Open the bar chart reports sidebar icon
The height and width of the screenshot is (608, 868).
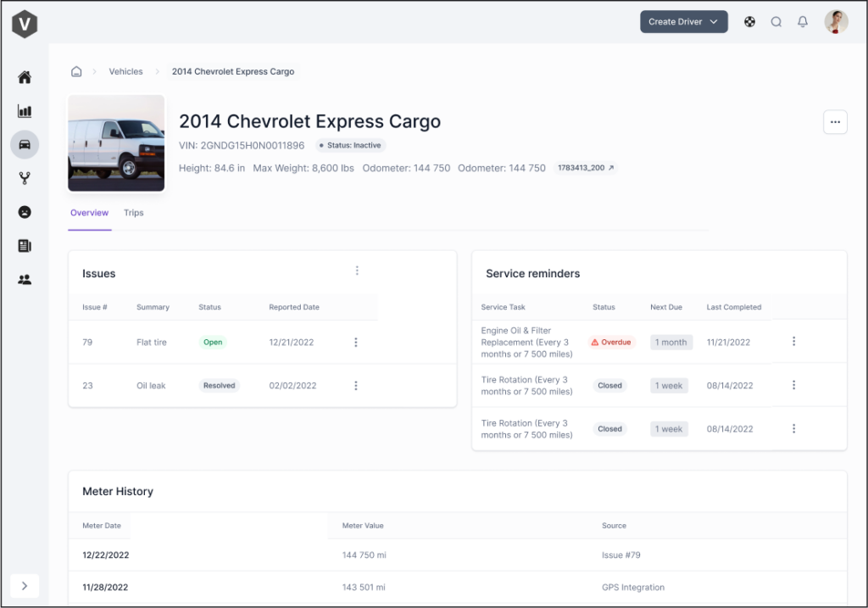pyautogui.click(x=25, y=111)
